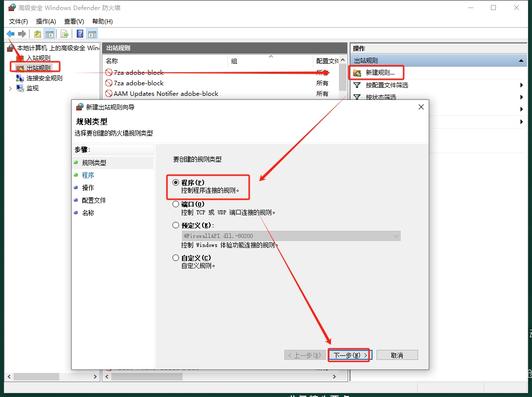The height and width of the screenshot is (397, 532).
Task: Close the 新建出站规则向导 dialog
Action: coord(421,107)
